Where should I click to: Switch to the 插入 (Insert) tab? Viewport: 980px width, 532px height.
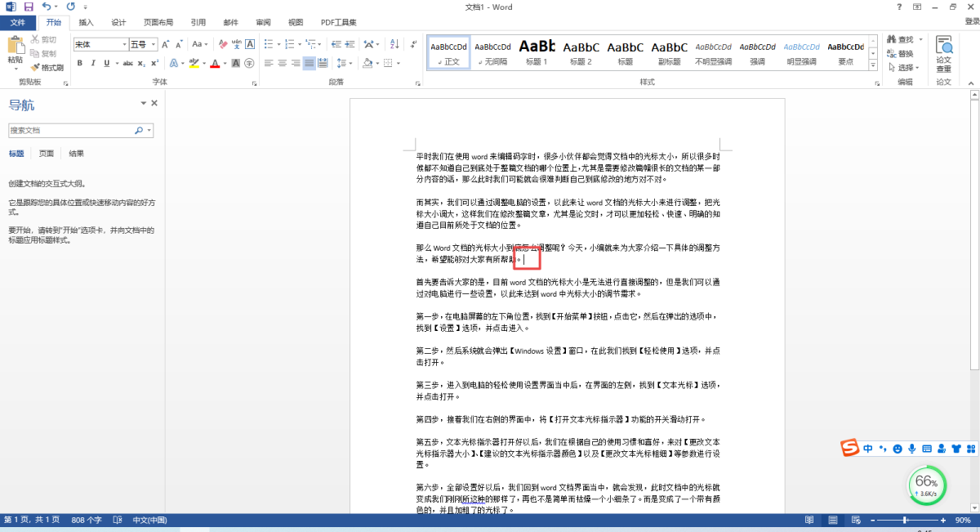tap(86, 22)
